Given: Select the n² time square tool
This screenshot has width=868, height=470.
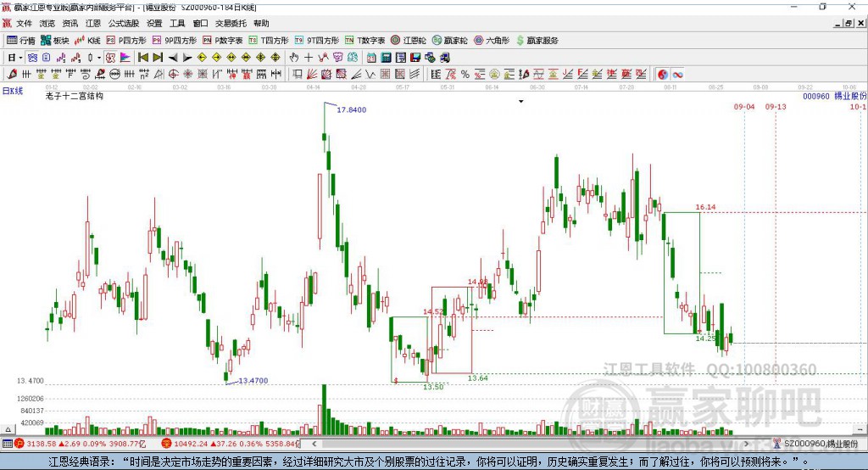Looking at the screenshot, I should pos(144,75).
